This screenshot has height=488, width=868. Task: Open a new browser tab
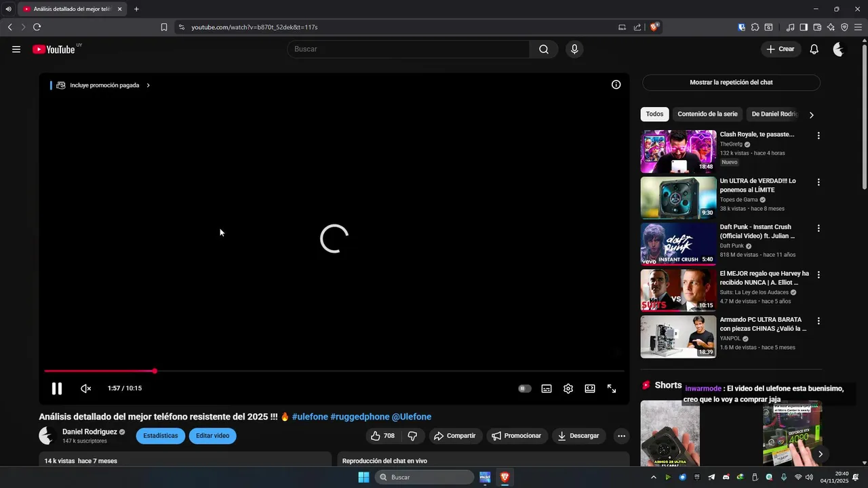[x=136, y=9]
